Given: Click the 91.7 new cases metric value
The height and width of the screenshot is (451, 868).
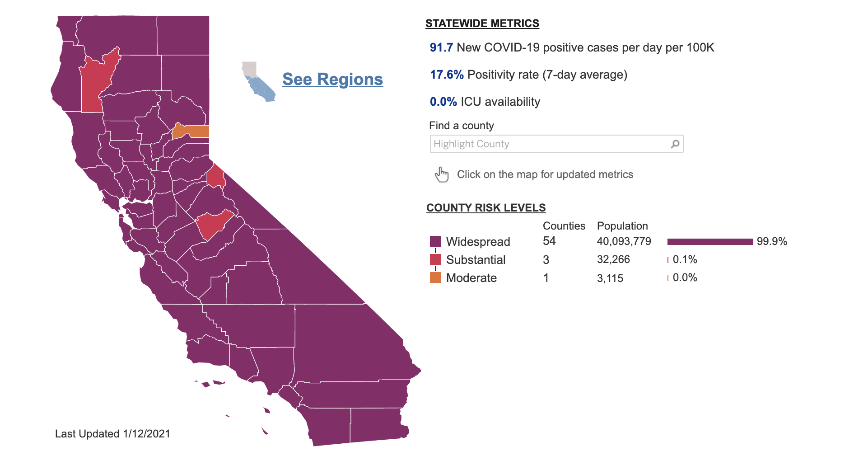Looking at the screenshot, I should coord(441,47).
